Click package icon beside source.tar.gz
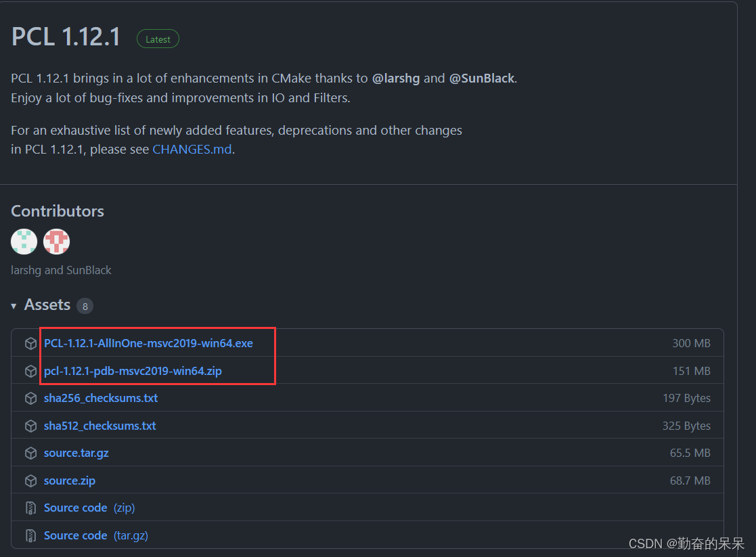This screenshot has width=756, height=557. click(x=31, y=453)
